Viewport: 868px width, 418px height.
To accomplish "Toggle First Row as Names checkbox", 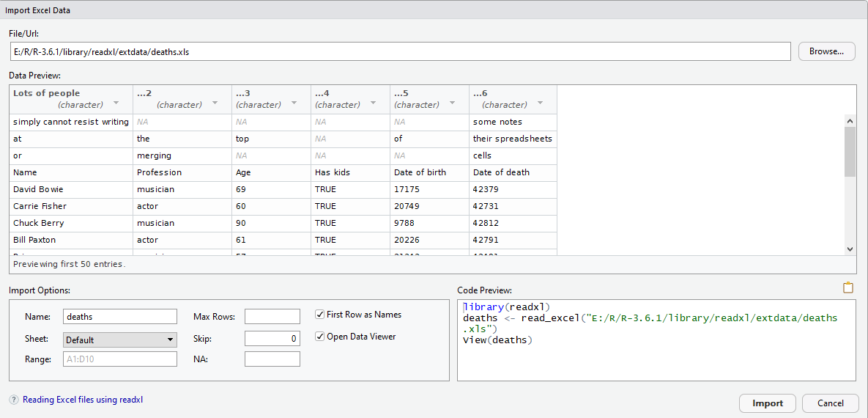I will [x=319, y=315].
